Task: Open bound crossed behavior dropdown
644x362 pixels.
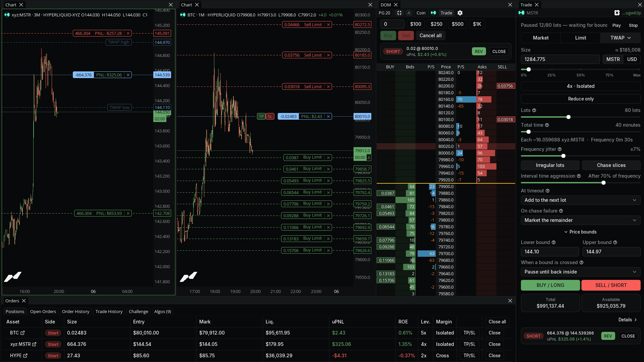Action: (581, 272)
